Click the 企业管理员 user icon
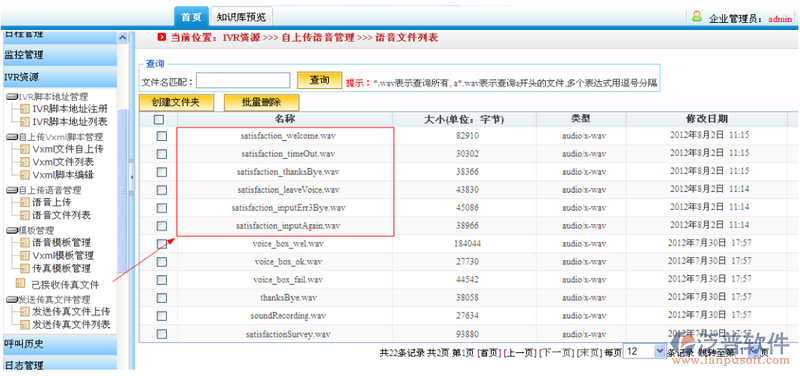 click(x=697, y=16)
